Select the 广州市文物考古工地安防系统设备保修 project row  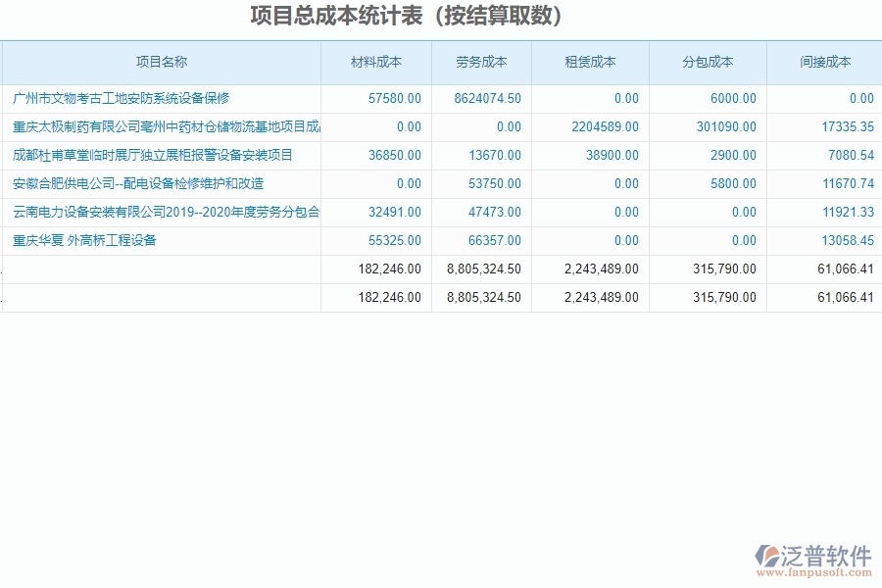coord(127,98)
